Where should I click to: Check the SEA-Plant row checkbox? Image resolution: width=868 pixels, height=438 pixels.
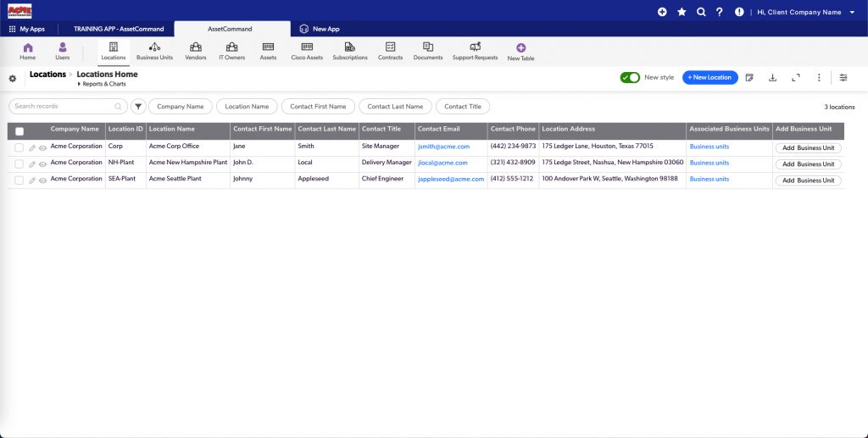coord(19,180)
